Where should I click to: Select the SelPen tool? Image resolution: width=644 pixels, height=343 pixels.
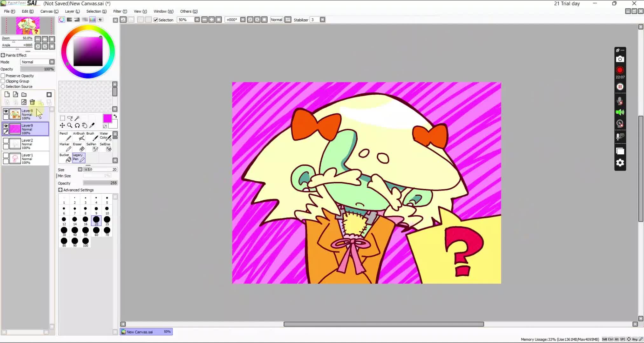tap(92, 147)
